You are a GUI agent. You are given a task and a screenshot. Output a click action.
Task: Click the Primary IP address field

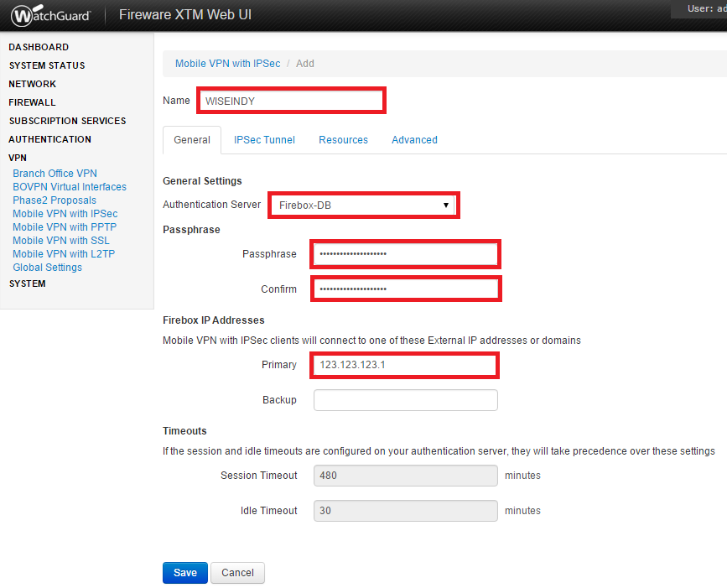pyautogui.click(x=405, y=365)
